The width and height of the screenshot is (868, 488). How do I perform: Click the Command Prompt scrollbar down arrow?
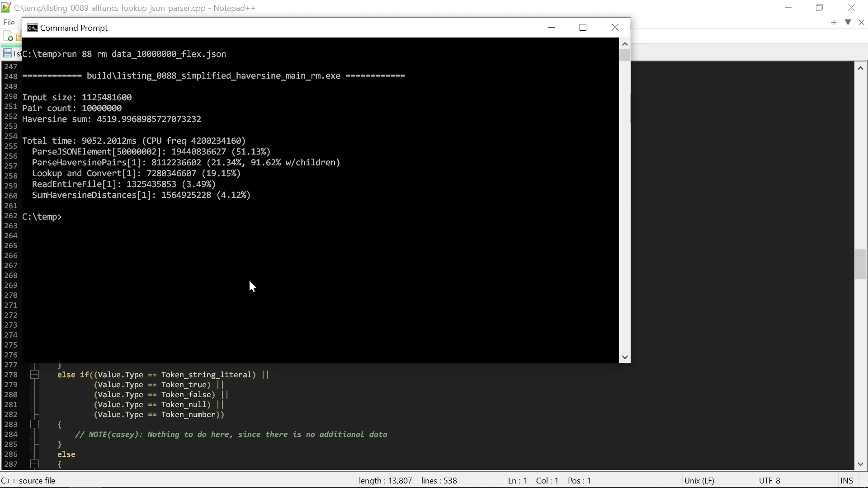pyautogui.click(x=624, y=357)
